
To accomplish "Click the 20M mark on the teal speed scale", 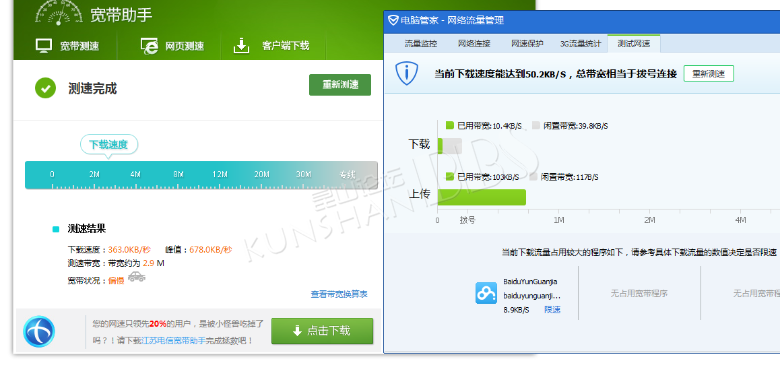I will point(262,174).
